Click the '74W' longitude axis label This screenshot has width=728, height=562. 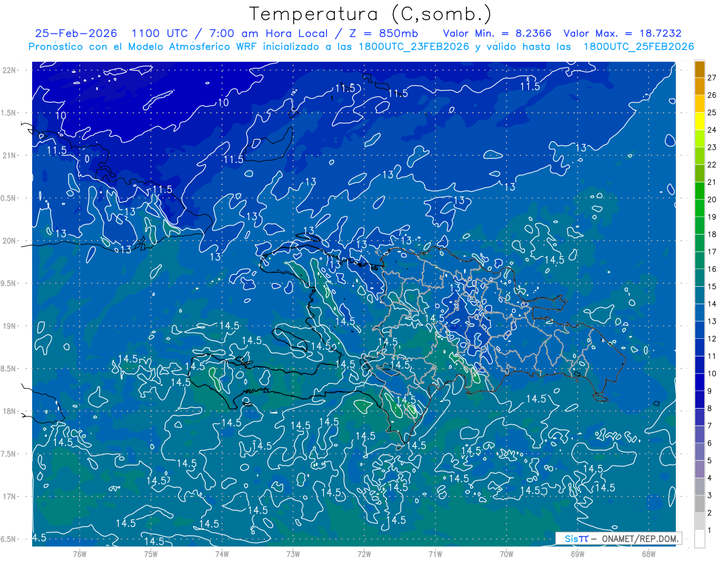[222, 554]
